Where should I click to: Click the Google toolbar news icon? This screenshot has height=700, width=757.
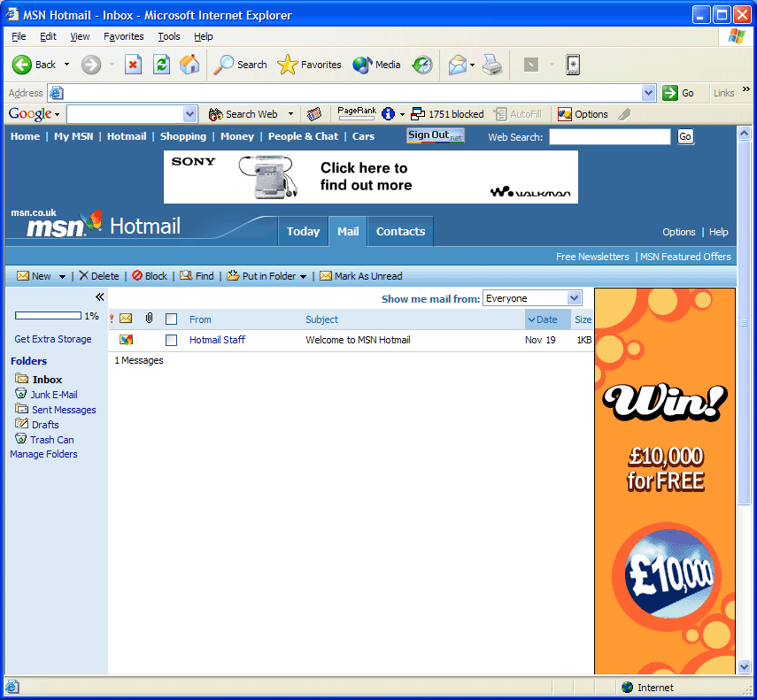tap(314, 114)
